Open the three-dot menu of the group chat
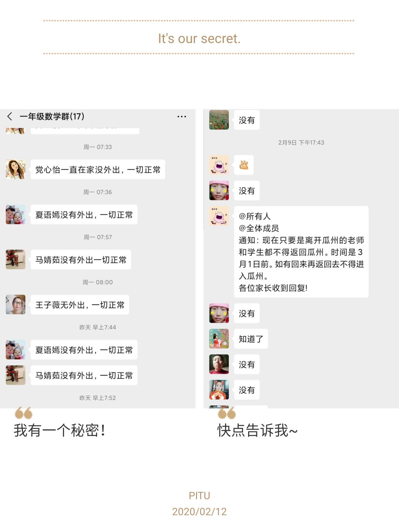399x532 pixels. [x=181, y=117]
